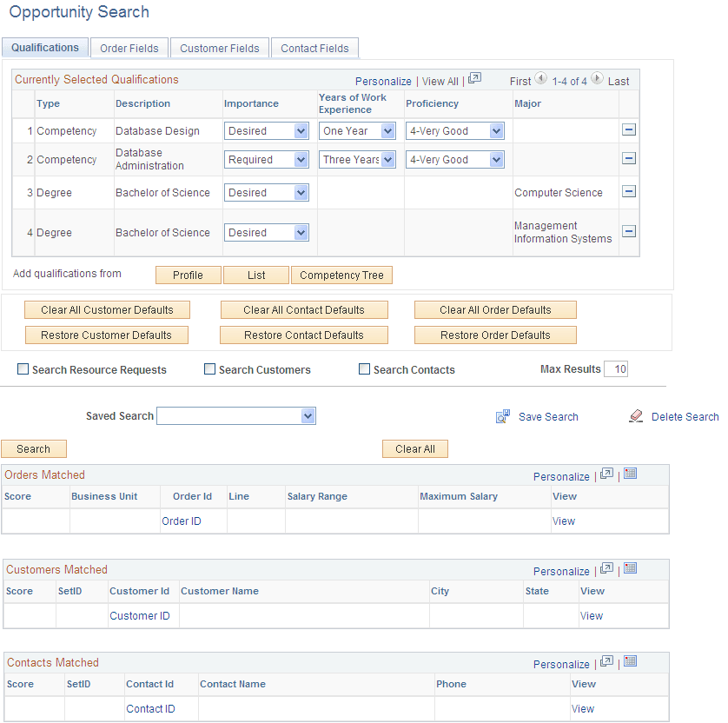Add qualifications from Competency Tree
The width and height of the screenshot is (728, 723).
(x=341, y=275)
